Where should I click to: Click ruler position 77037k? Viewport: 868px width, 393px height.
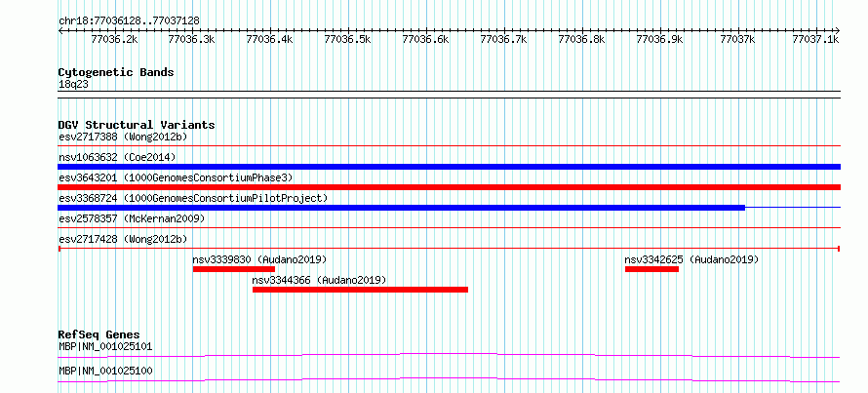point(738,39)
